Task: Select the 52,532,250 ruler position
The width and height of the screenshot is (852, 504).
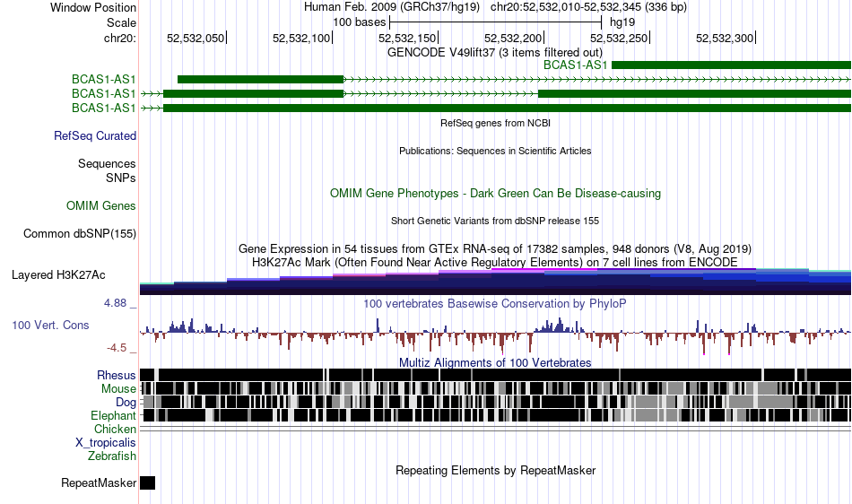Action: pos(620,38)
